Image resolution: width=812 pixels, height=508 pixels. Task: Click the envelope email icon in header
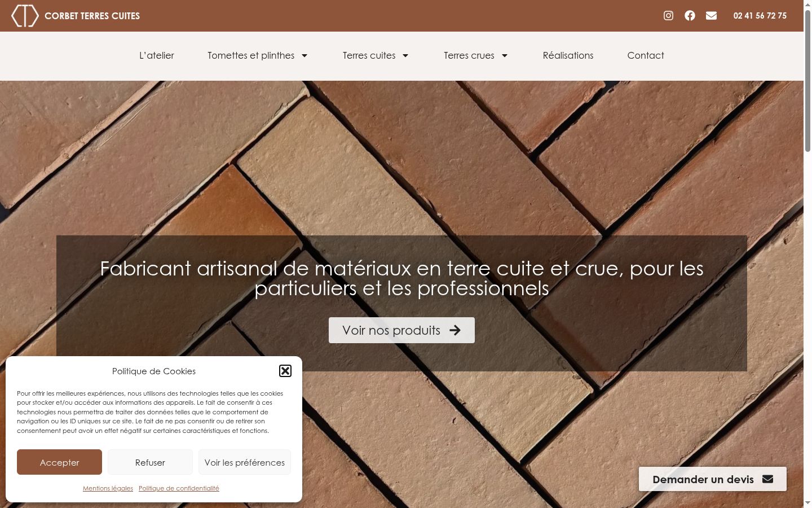point(711,16)
